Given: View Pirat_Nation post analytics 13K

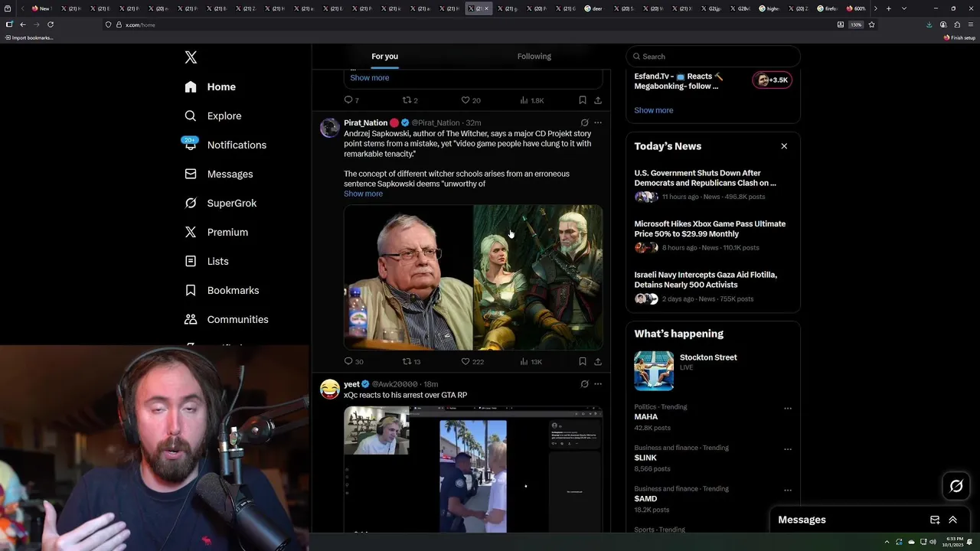Looking at the screenshot, I should coord(531,362).
